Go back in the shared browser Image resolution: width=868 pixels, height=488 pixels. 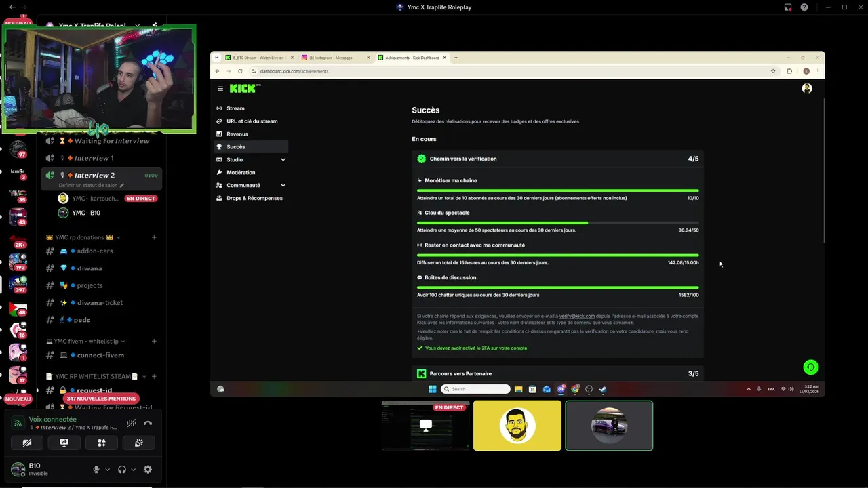point(217,71)
